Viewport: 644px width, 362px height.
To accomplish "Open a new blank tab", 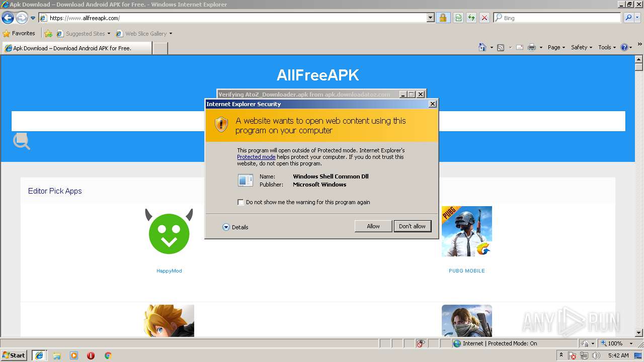I will point(160,48).
